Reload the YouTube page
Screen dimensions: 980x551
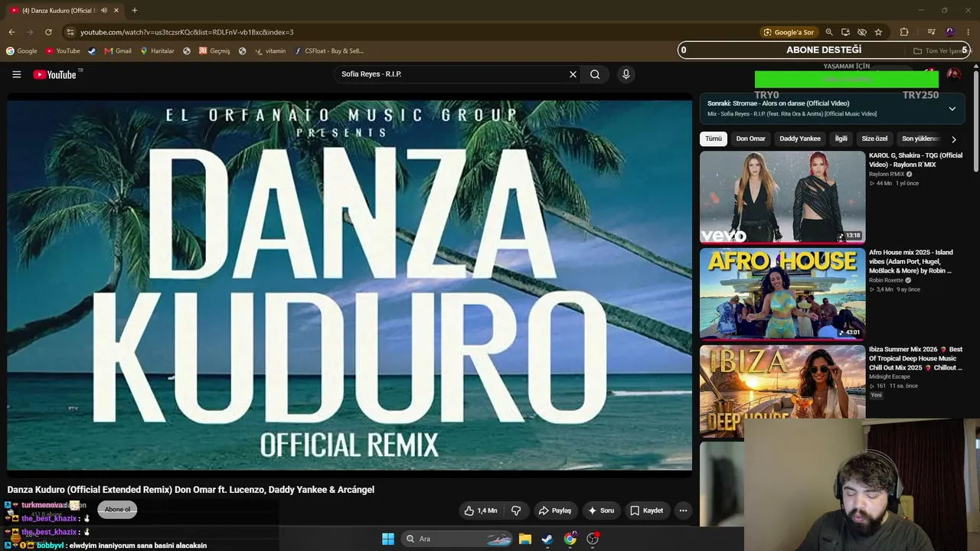(48, 32)
